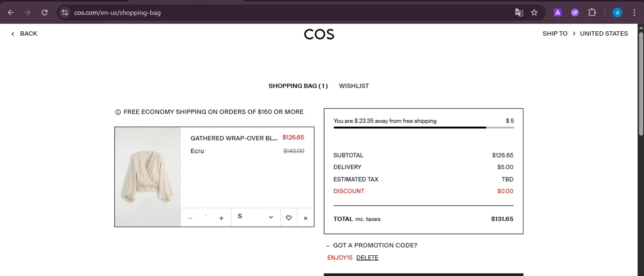Open the blouse product thumbnail
The width and height of the screenshot is (644, 276).
(148, 177)
